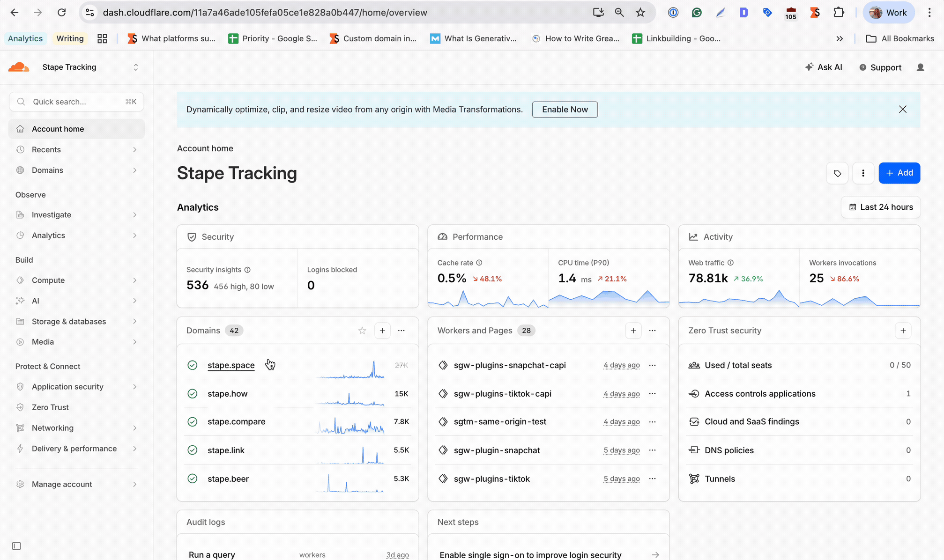This screenshot has height=560, width=944.
Task: Open Ask AI assistant
Action: [824, 67]
